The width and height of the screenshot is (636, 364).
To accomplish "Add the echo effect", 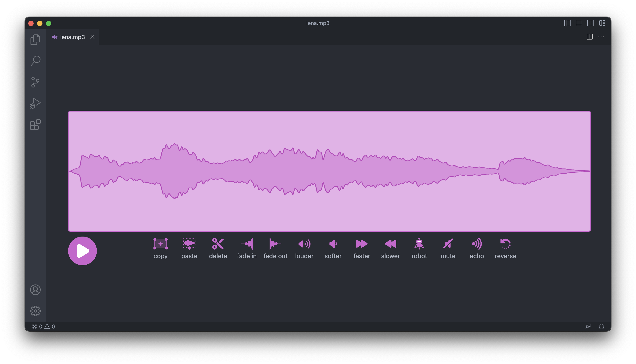I will tap(477, 244).
